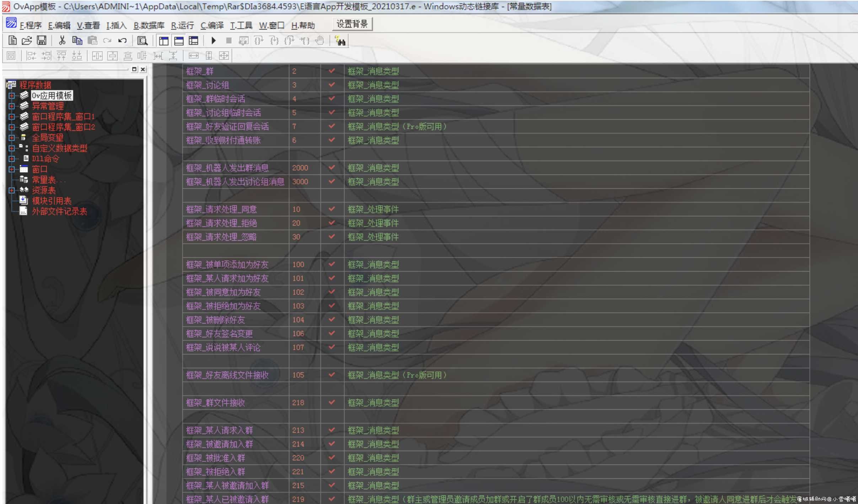Click the Open file folder icon

27,41
